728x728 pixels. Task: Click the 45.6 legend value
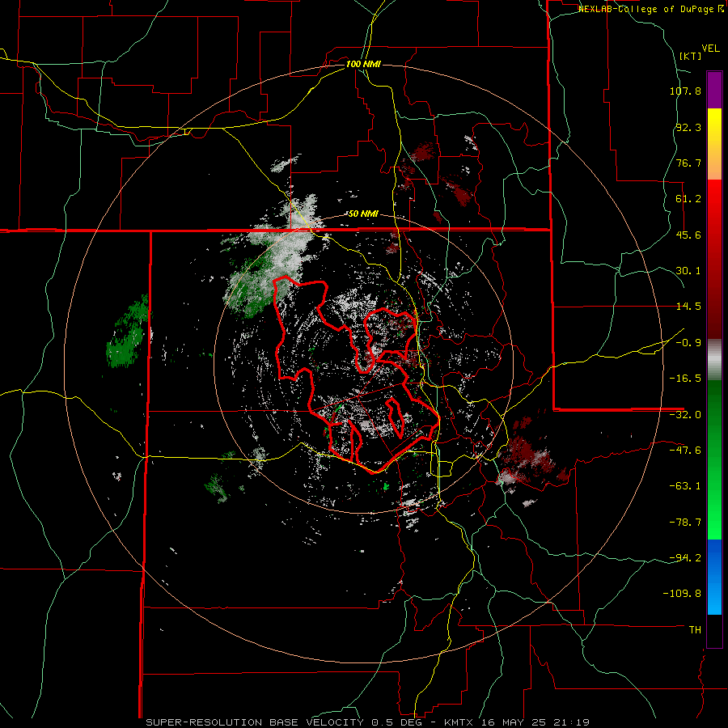point(688,235)
